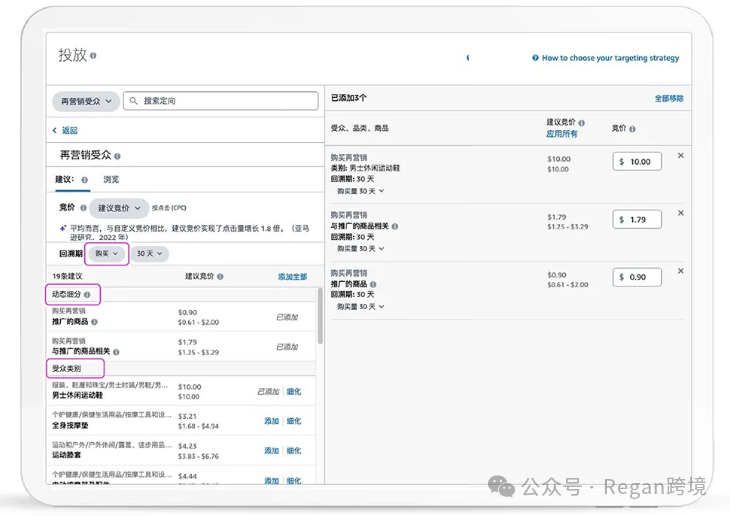Image resolution: width=730 pixels, height=516 pixels.
Task: Remove the $0.90 bid row with X
Action: 681,271
